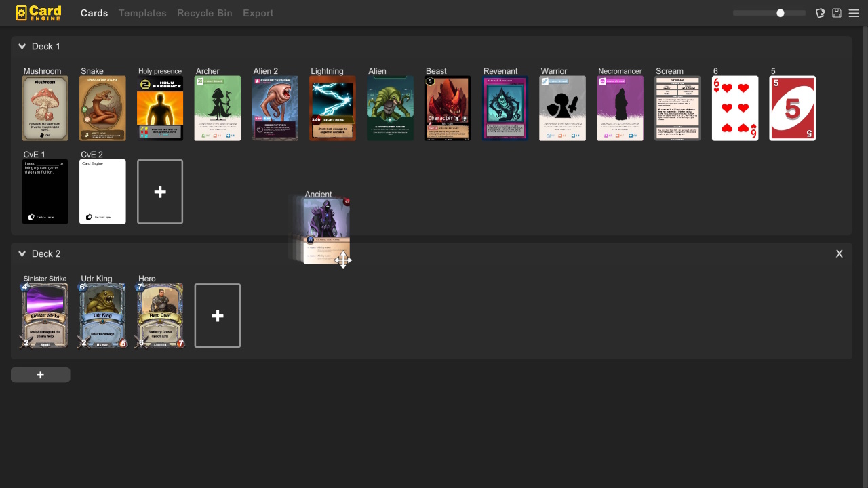Click the Udr King name label
868x488 pixels.
click(x=96, y=279)
